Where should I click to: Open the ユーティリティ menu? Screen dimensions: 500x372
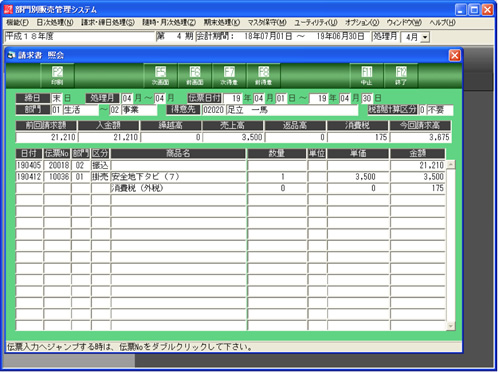pos(316,23)
